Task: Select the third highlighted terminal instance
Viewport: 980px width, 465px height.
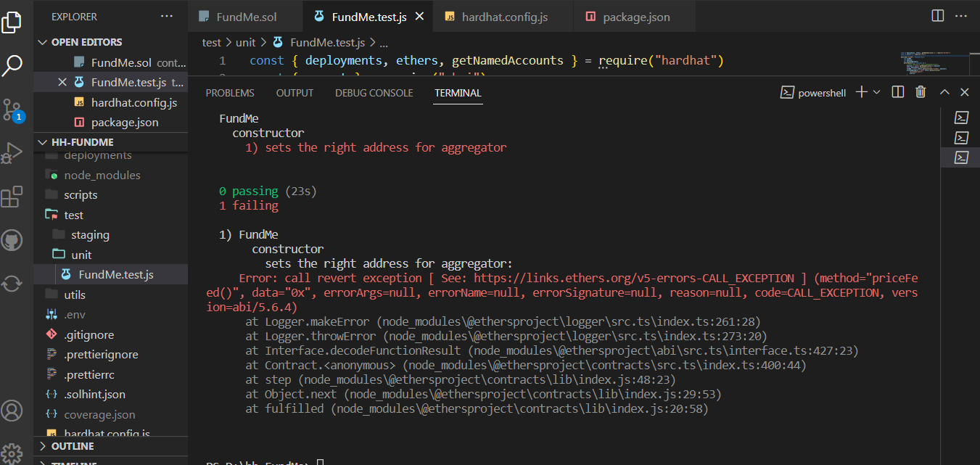Action: click(x=961, y=157)
